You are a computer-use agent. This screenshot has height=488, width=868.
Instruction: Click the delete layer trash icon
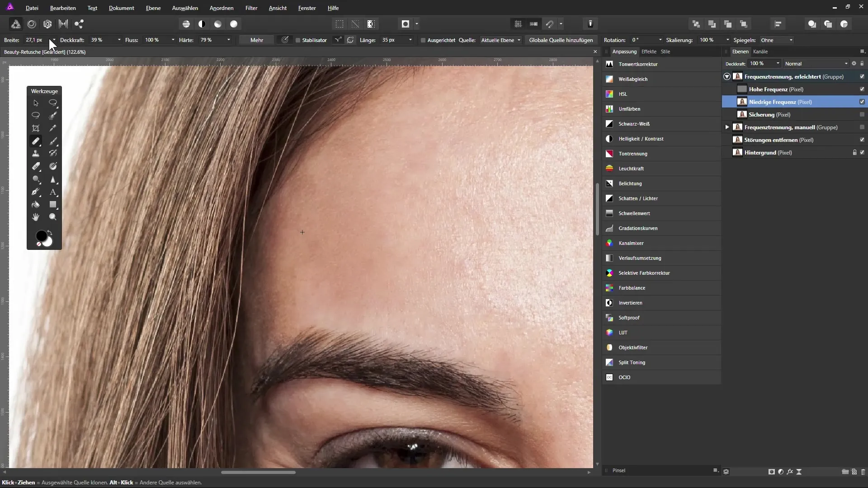pos(863,472)
